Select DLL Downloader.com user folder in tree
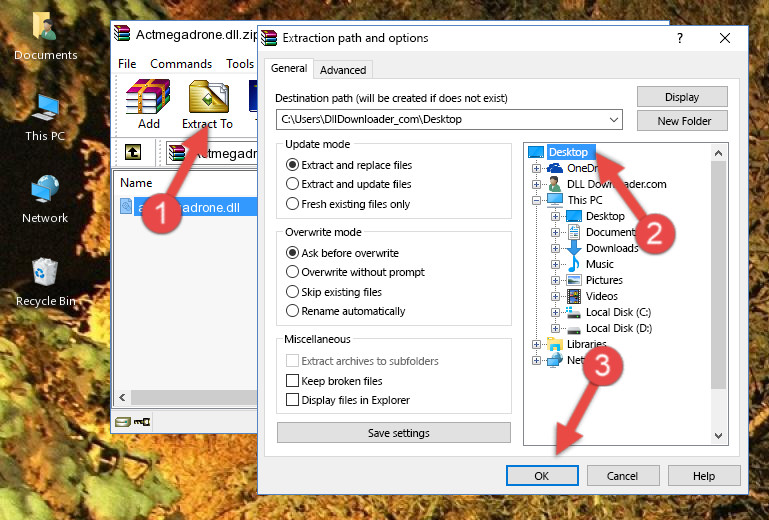The image size is (769, 520). (x=616, y=184)
